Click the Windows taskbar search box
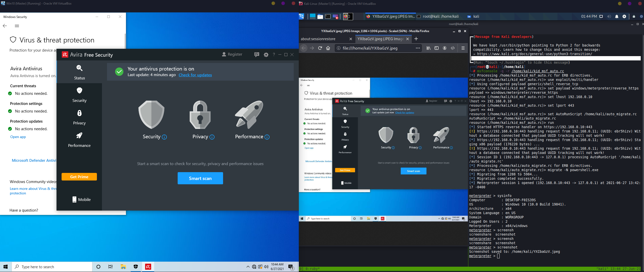Screen dimensions: 644x272 tap(52, 267)
